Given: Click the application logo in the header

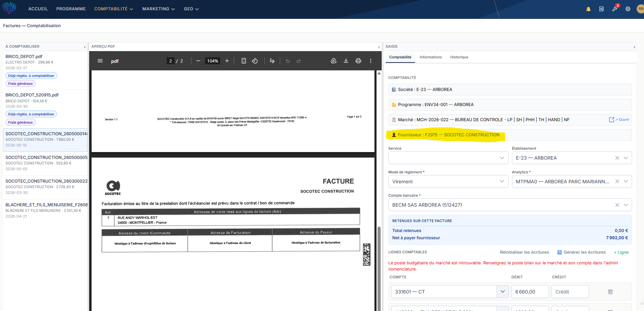Looking at the screenshot, I should click(9, 8).
